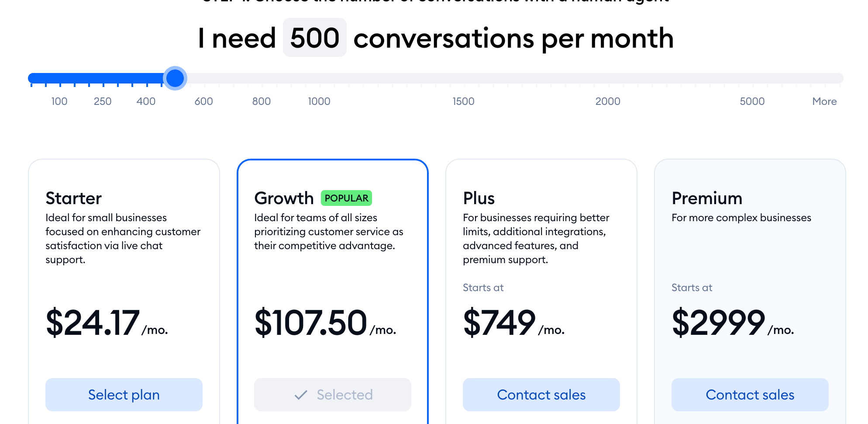Set slider to the 5000 label
The height and width of the screenshot is (424, 868).
point(752,101)
